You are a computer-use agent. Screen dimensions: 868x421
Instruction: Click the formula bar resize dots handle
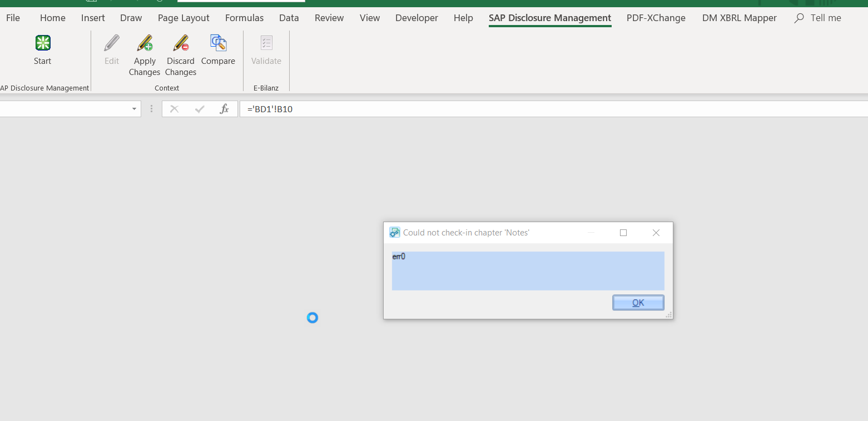(x=151, y=109)
